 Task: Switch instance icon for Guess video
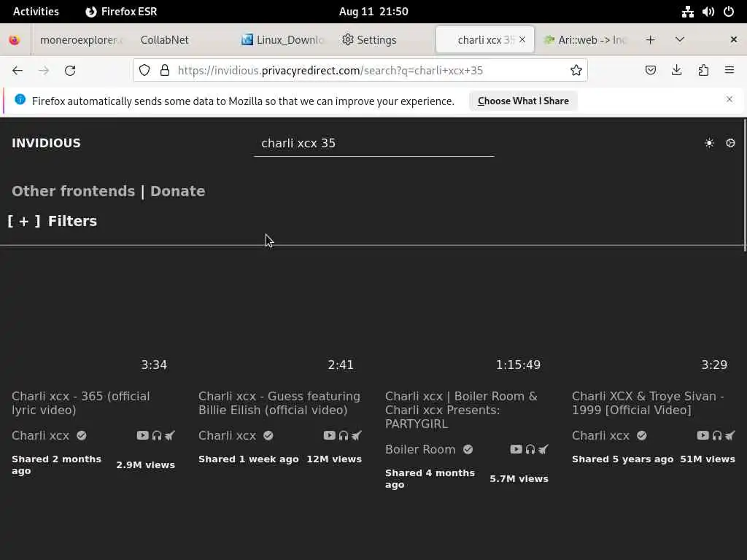(357, 435)
